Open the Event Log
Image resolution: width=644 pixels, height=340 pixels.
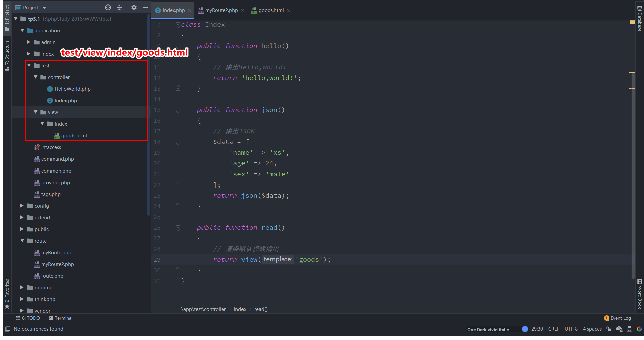(618, 318)
